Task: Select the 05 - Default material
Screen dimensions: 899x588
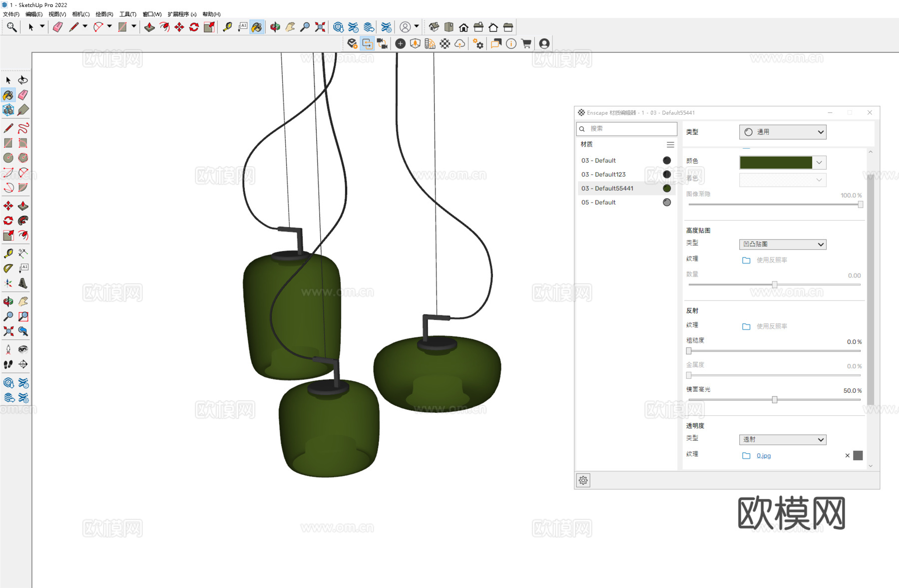Action: pyautogui.click(x=626, y=202)
